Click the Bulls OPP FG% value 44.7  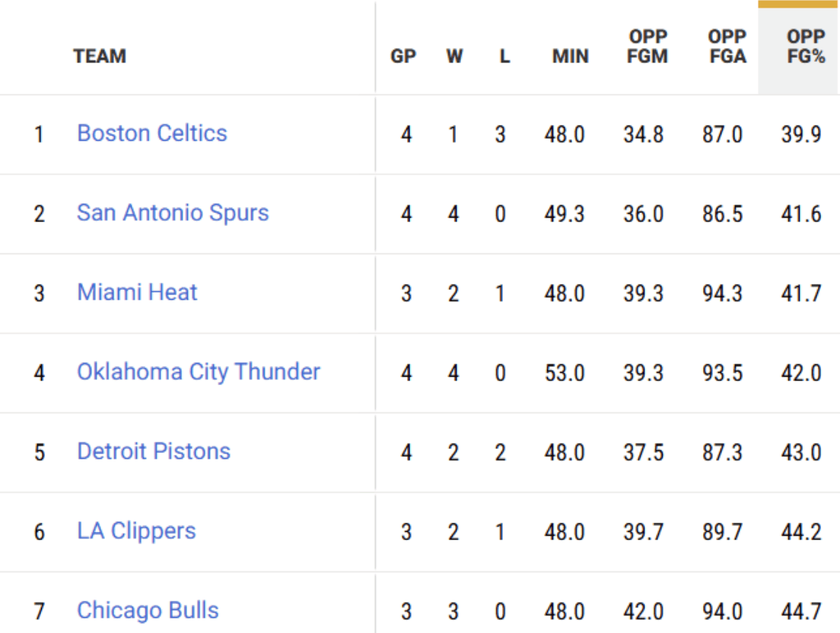(801, 612)
